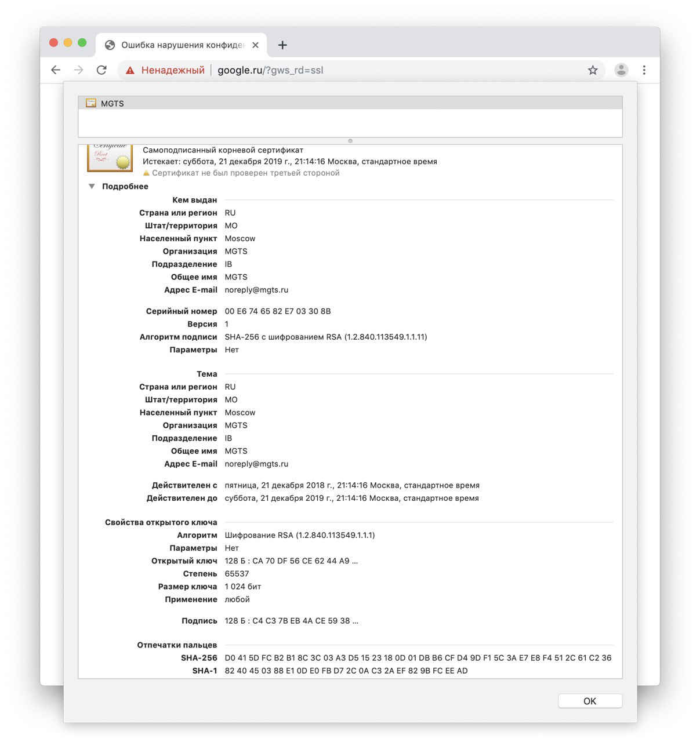700x742 pixels.
Task: Open the user profile avatar icon
Action: pos(621,70)
